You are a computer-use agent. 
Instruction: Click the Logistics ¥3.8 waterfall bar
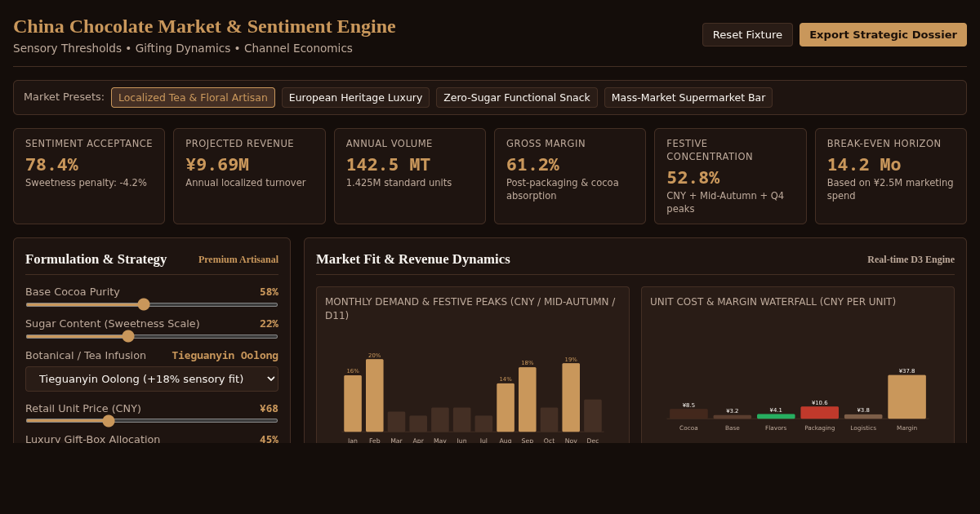pyautogui.click(x=863, y=416)
